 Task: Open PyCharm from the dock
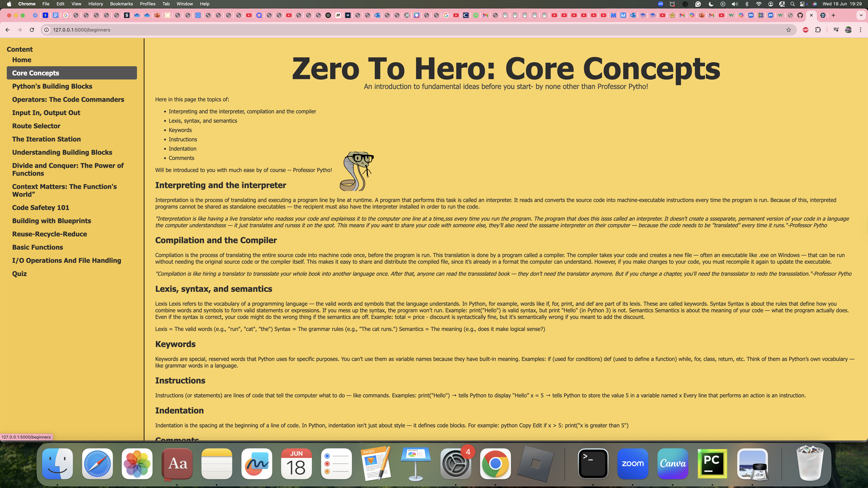pyautogui.click(x=712, y=463)
